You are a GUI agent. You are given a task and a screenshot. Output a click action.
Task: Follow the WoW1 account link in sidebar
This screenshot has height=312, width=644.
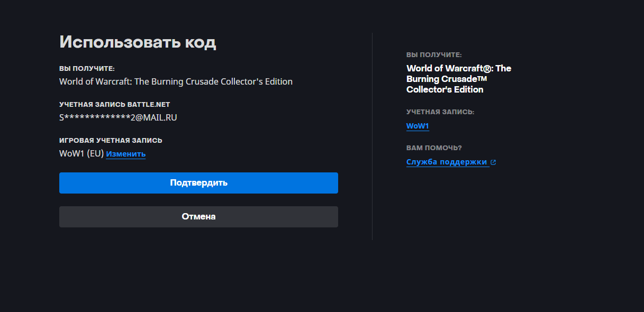[417, 126]
